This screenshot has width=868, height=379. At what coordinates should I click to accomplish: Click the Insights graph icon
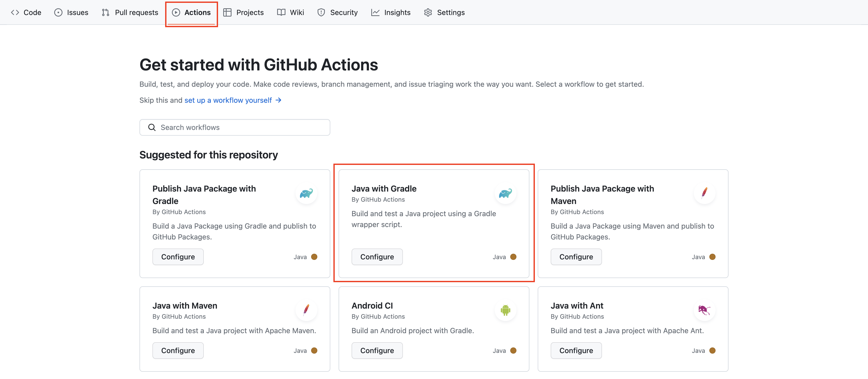[x=375, y=12]
